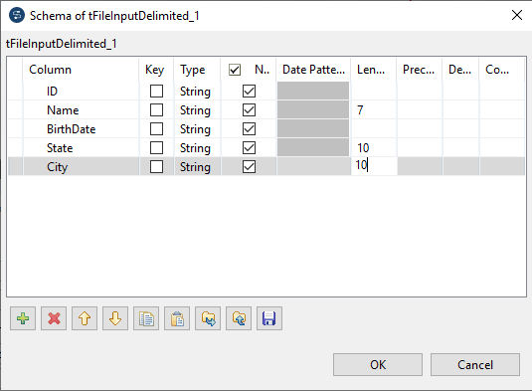The image size is (532, 392).
Task: Click the Date Pattern column header
Action: 313,70
